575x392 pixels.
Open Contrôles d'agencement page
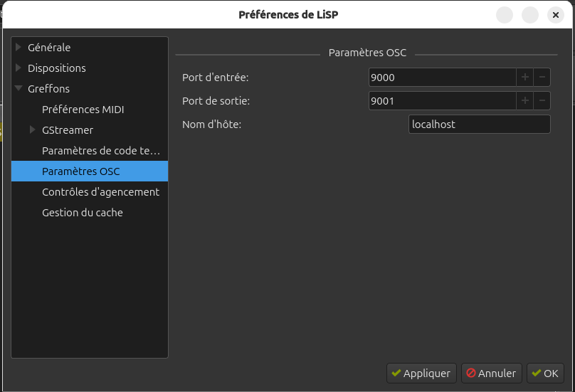(100, 192)
